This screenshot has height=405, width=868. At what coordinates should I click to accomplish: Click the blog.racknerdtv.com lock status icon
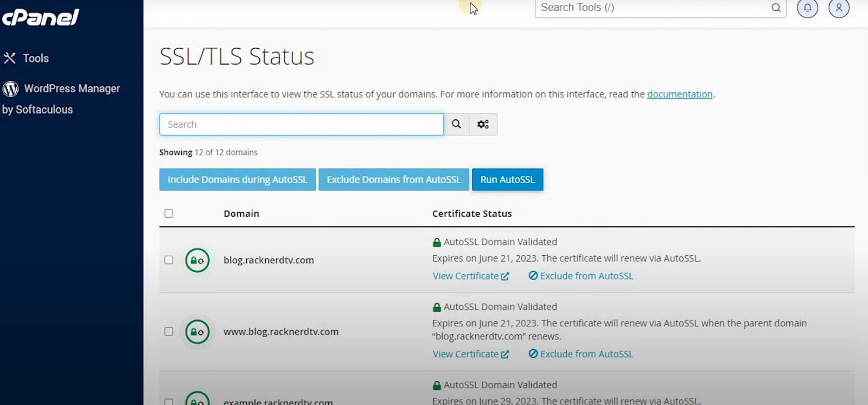[197, 261]
